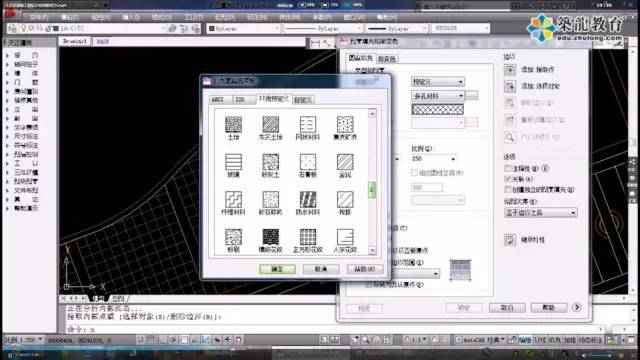
Task: Click 取消 in the pattern palette dialog
Action: (321, 269)
